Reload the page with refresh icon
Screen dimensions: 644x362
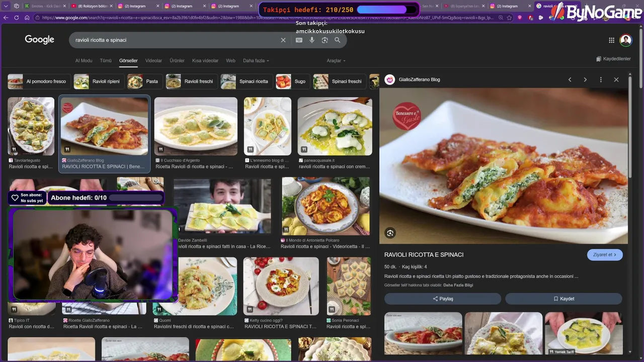(16, 18)
